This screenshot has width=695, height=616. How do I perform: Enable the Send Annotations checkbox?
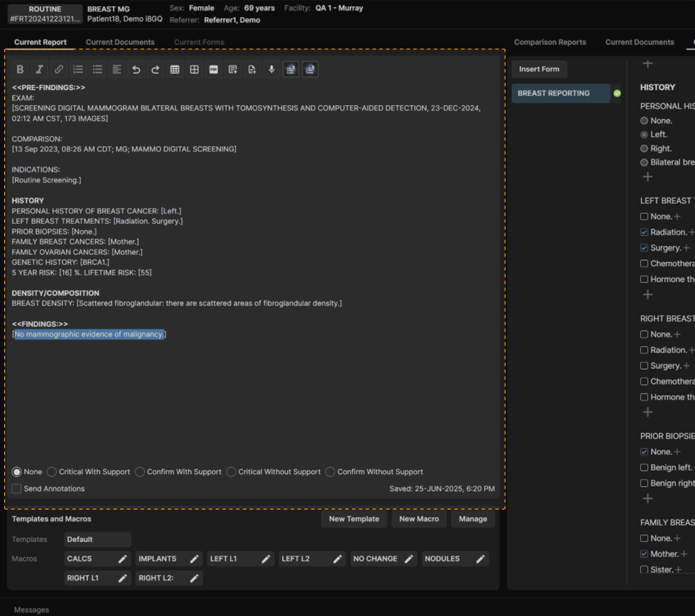point(17,489)
